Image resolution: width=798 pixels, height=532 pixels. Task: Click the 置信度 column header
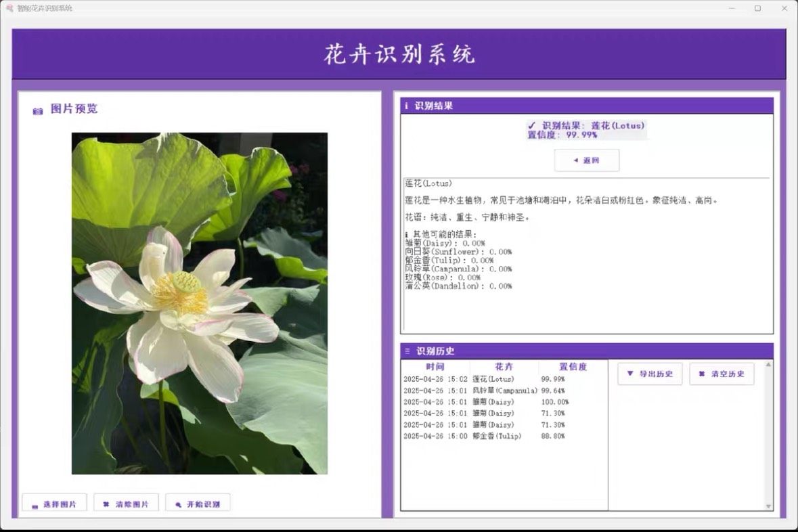573,367
